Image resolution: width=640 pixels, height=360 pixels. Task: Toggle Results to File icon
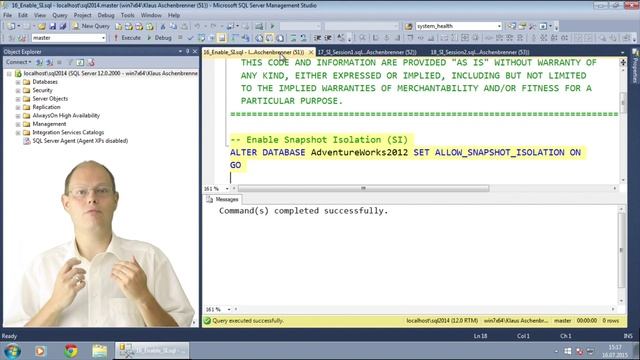click(280, 38)
